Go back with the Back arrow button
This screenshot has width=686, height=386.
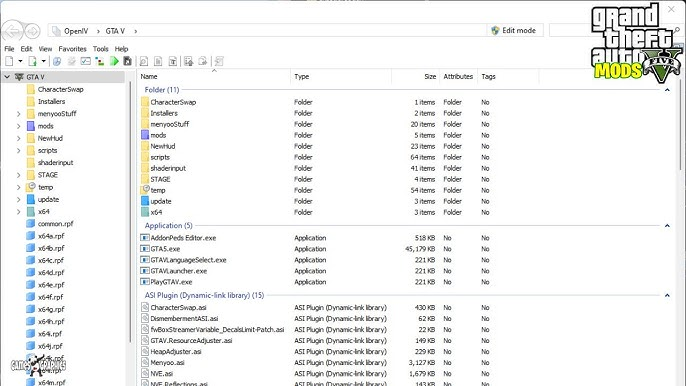[x=13, y=31]
